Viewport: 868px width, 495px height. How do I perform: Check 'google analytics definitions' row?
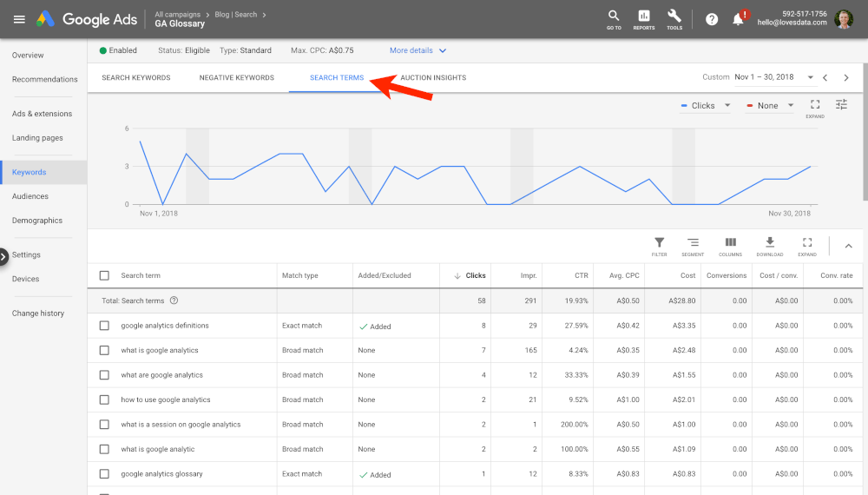pos(104,326)
